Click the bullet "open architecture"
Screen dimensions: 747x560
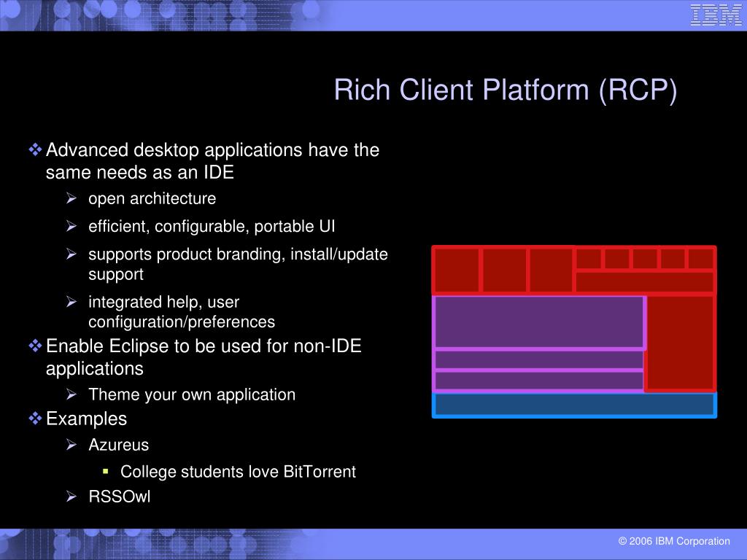152,198
